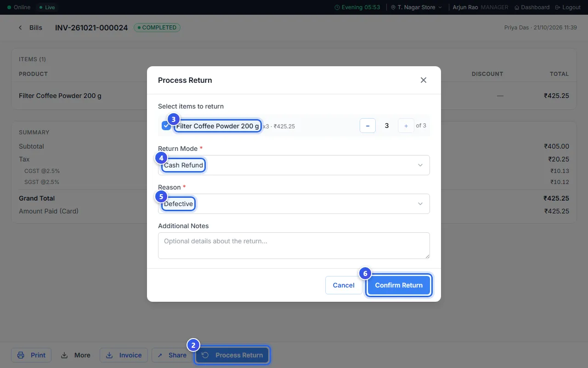
Task: Open the More options menu
Action: [x=76, y=355]
